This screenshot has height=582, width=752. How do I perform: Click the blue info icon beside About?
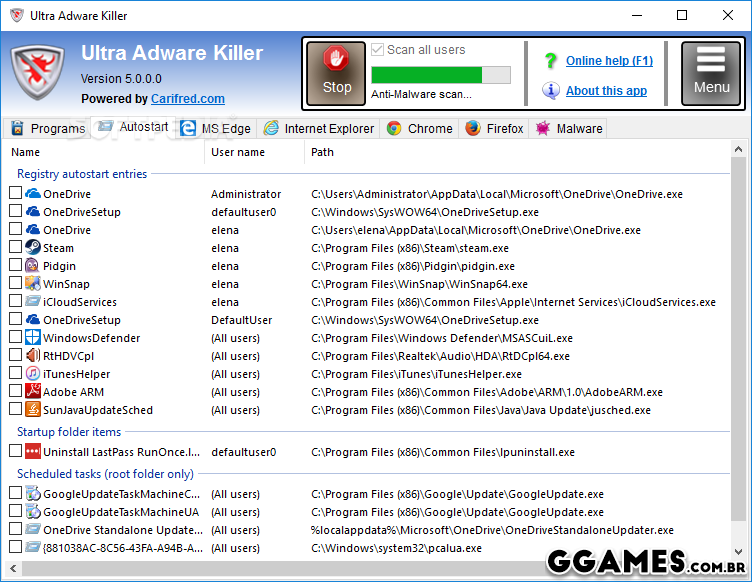click(550, 91)
